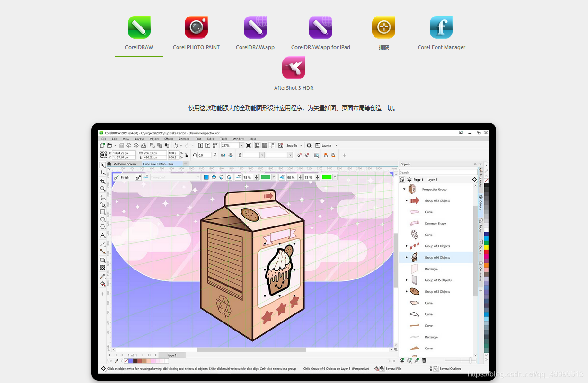This screenshot has width=588, height=383.
Task: Click the Publish to PDF icon
Action: point(215,145)
